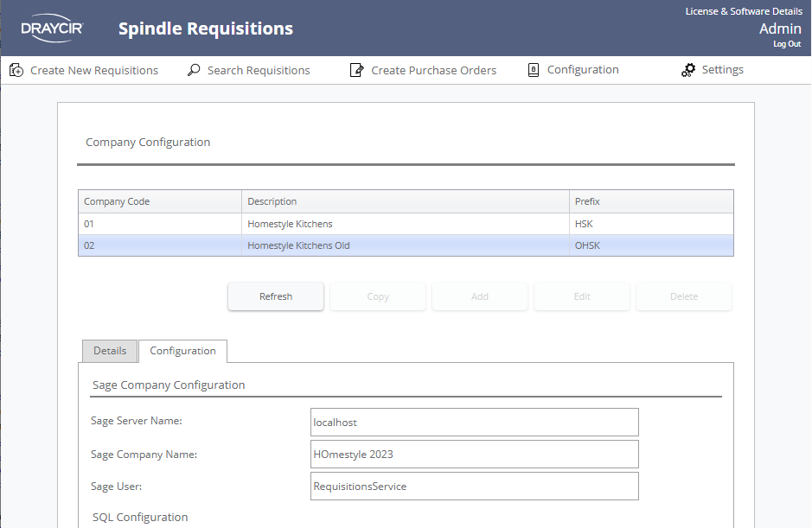The width and height of the screenshot is (812, 528).
Task: Click the Company Configuration heading
Action: click(148, 143)
